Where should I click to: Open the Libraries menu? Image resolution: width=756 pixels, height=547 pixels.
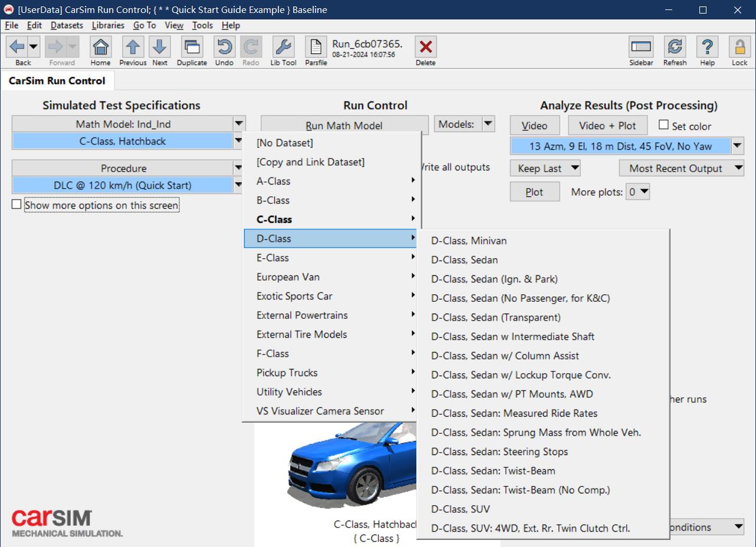click(108, 25)
